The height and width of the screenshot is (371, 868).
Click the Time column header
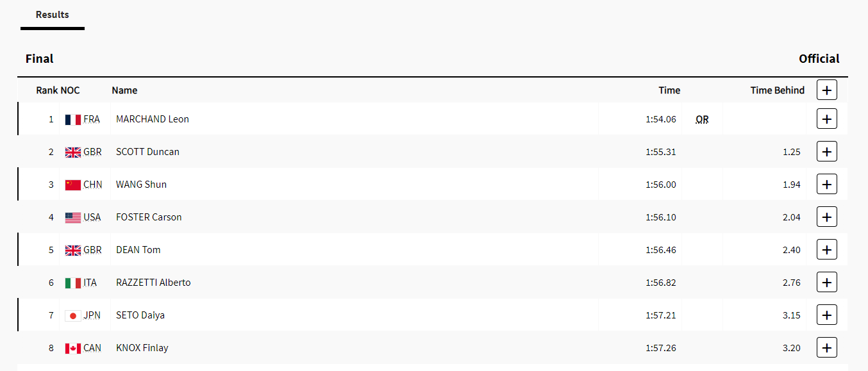point(669,90)
